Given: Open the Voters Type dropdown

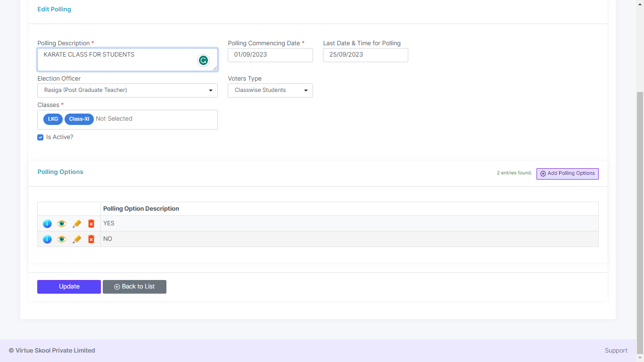Looking at the screenshot, I should click(270, 90).
